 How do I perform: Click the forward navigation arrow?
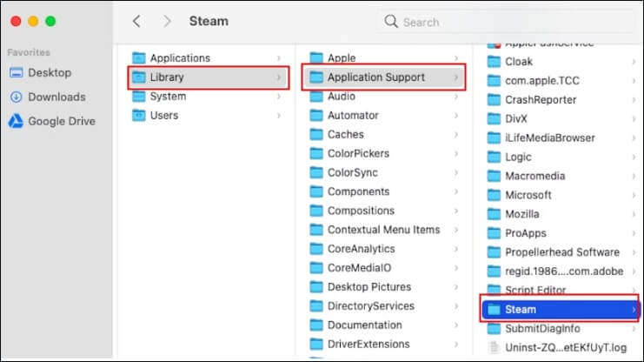(167, 21)
